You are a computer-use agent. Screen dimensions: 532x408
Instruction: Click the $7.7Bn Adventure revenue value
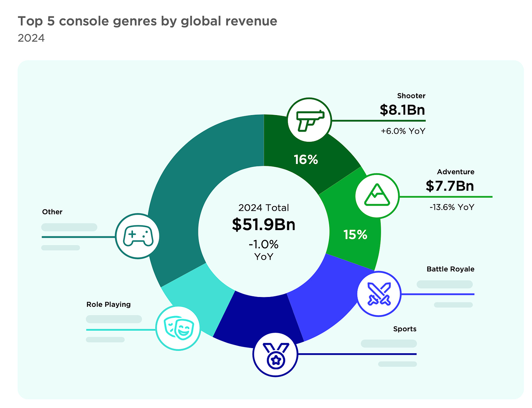click(449, 186)
